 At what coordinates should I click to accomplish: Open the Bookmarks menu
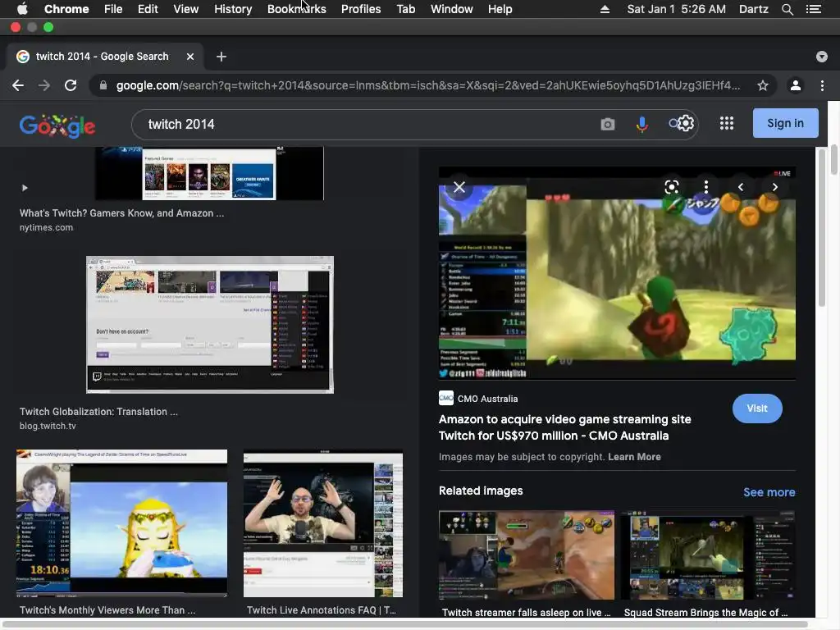coord(297,9)
